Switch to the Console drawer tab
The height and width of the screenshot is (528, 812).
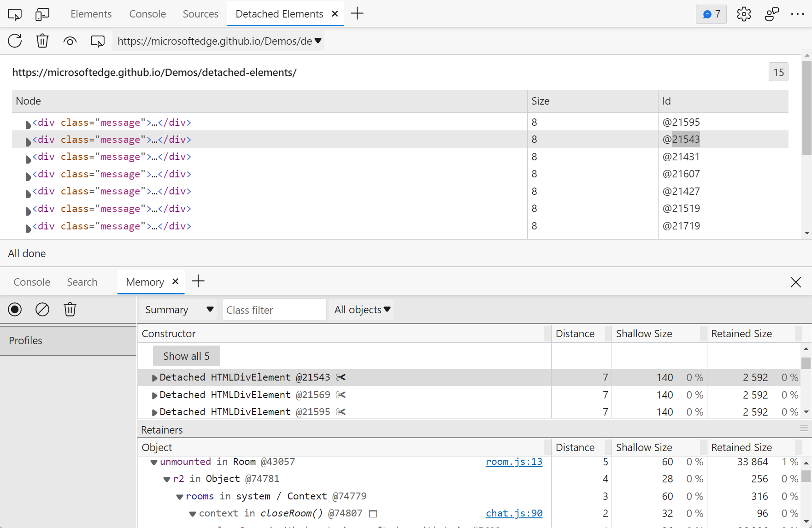click(x=32, y=282)
